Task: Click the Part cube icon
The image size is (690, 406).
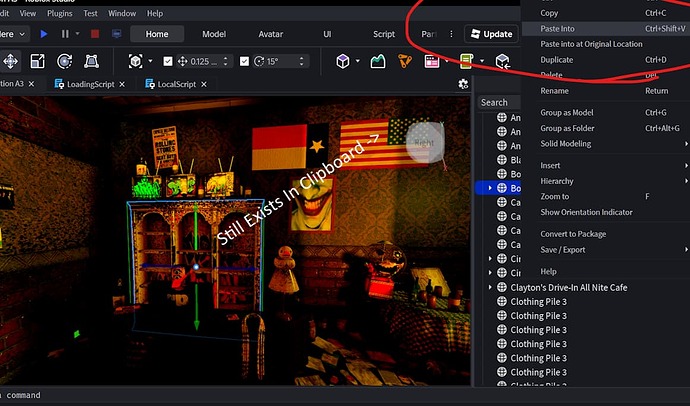Action: pos(343,61)
